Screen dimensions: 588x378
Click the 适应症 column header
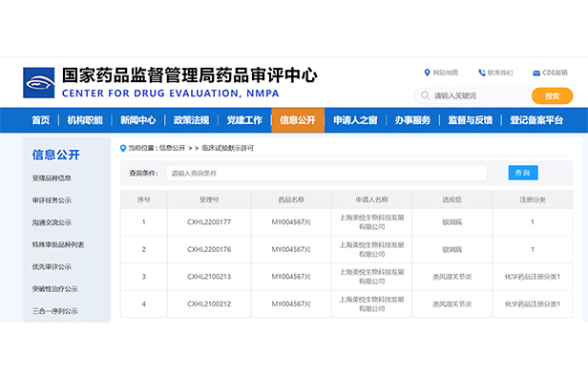pyautogui.click(x=451, y=199)
